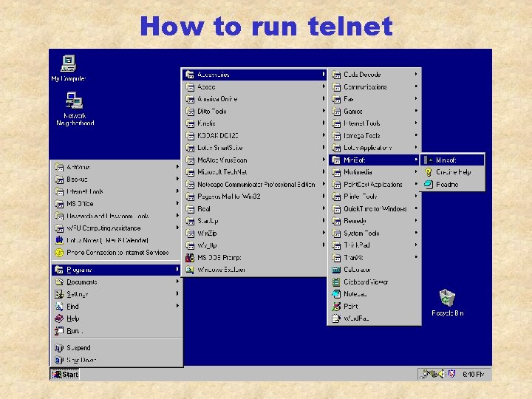
Task: Open the StartUp program group
Action: (x=254, y=221)
